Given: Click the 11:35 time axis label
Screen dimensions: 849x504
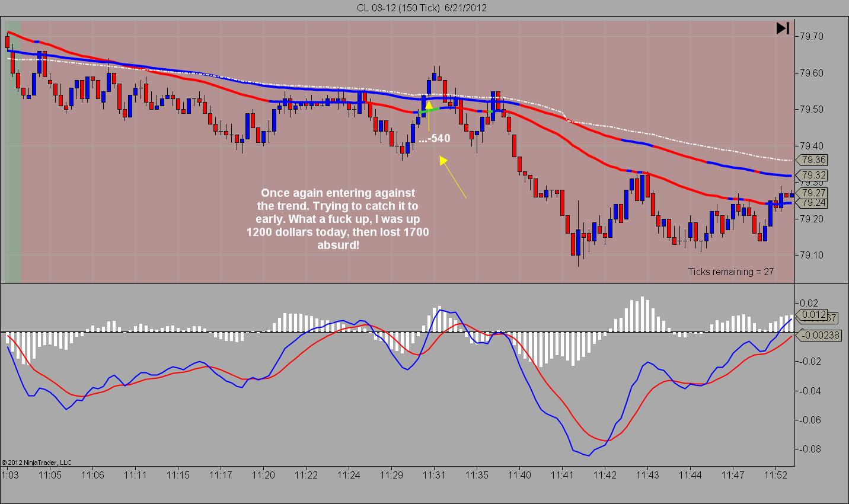Looking at the screenshot, I should (477, 475).
